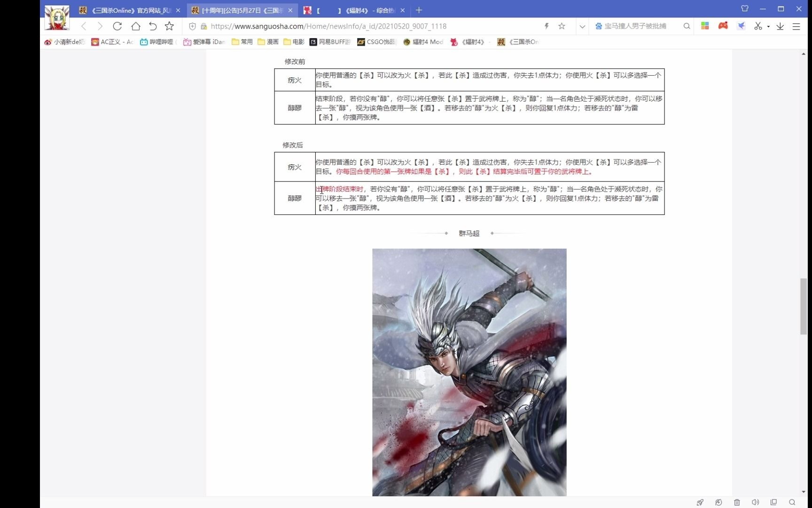Click the 群马超 section heading

pos(469,233)
